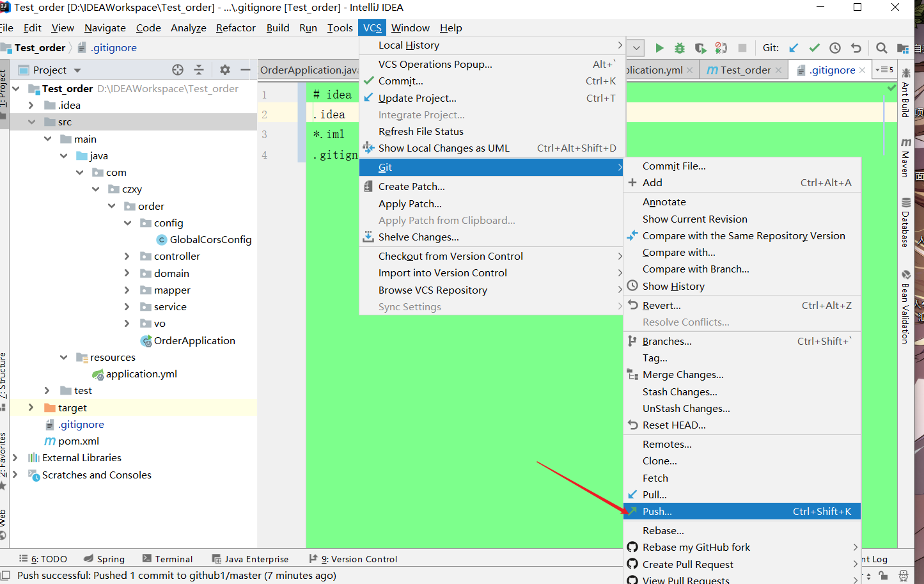The width and height of the screenshot is (924, 584).
Task: Close the .gitignore editor tab
Action: click(x=862, y=70)
